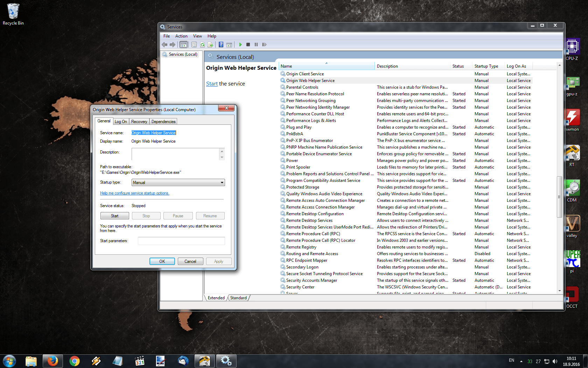Open Help via the blue question-mark icon
Viewport: 588px width, 368px height.
221,45
